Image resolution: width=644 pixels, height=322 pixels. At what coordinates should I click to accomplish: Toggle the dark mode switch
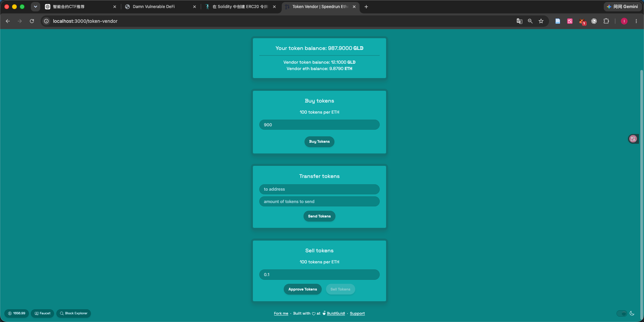pyautogui.click(x=622, y=314)
